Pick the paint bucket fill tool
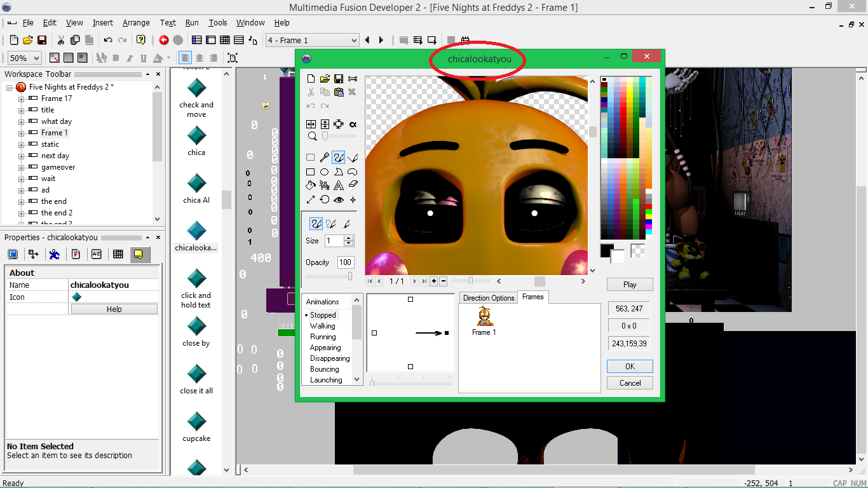 coord(311,186)
